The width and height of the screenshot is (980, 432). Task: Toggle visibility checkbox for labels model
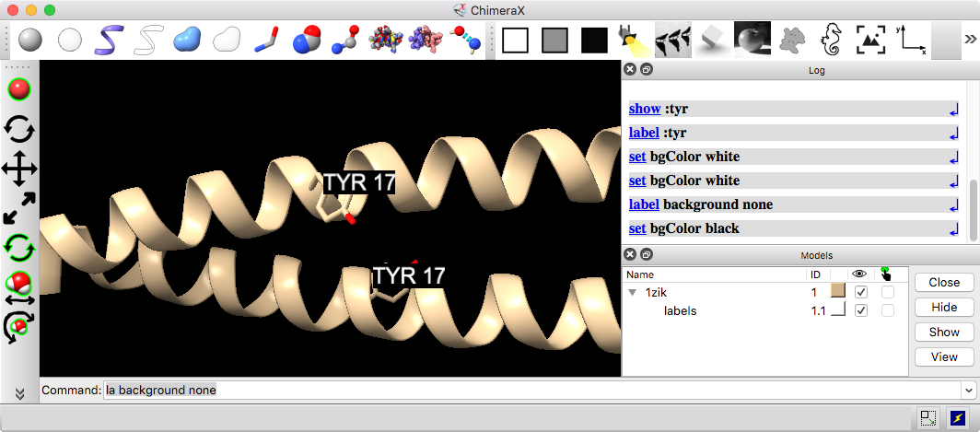861,310
